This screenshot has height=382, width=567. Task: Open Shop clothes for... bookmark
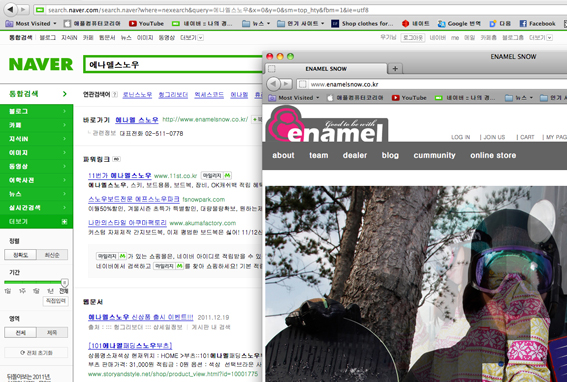(362, 24)
